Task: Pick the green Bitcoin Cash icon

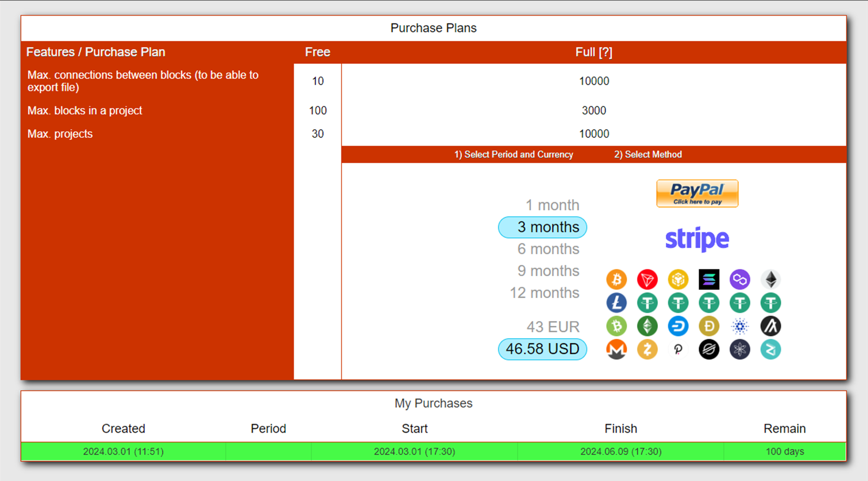Action: coord(616,326)
